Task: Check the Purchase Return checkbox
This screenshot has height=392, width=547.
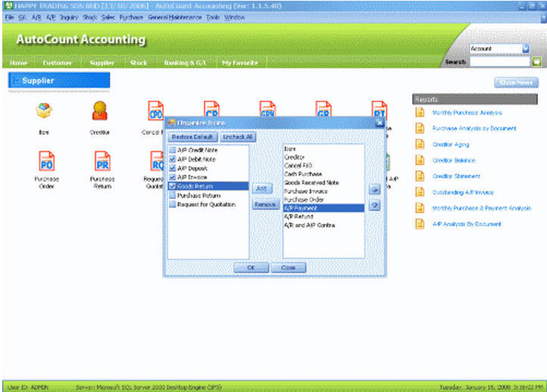Action: tap(172, 195)
